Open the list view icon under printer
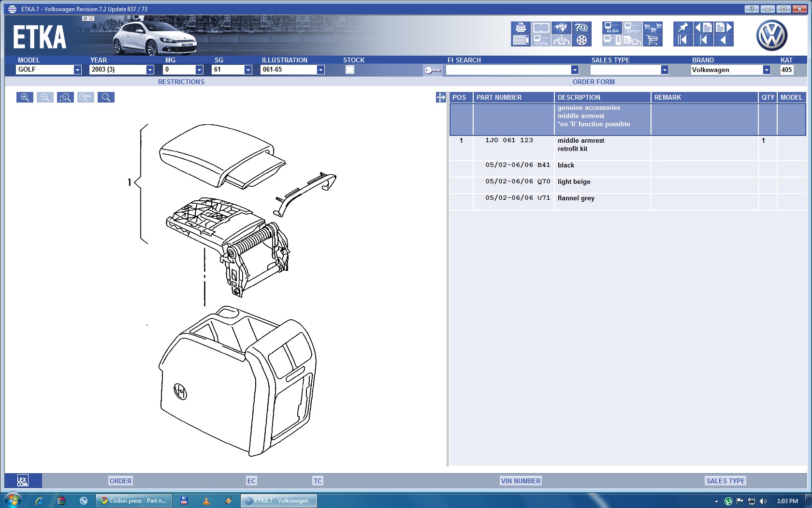The width and height of the screenshot is (812, 508). (x=521, y=40)
